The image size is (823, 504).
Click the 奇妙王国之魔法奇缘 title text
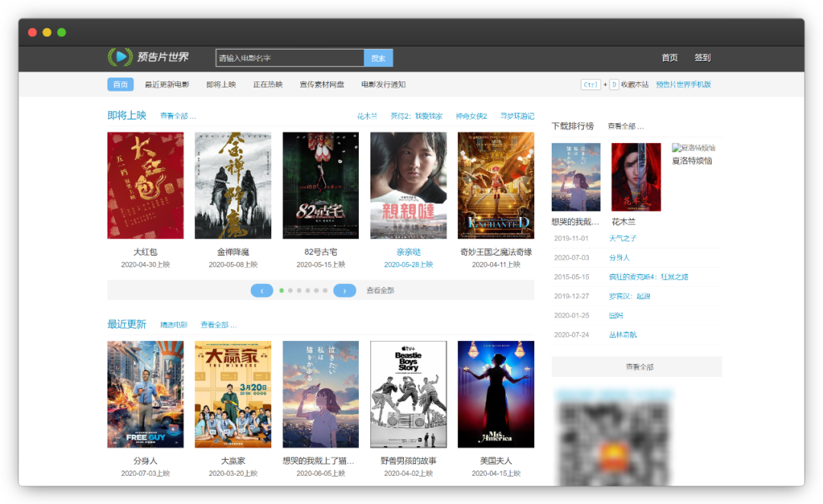point(496,252)
